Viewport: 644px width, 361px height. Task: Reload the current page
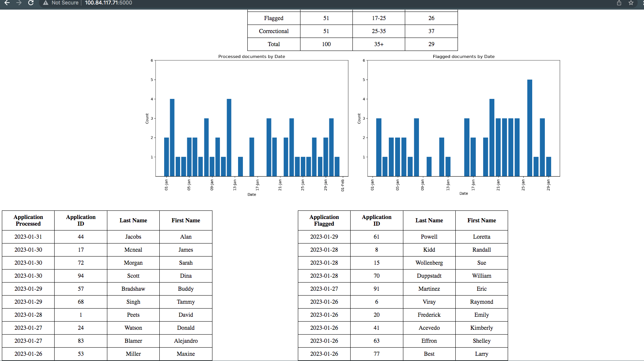point(31,3)
